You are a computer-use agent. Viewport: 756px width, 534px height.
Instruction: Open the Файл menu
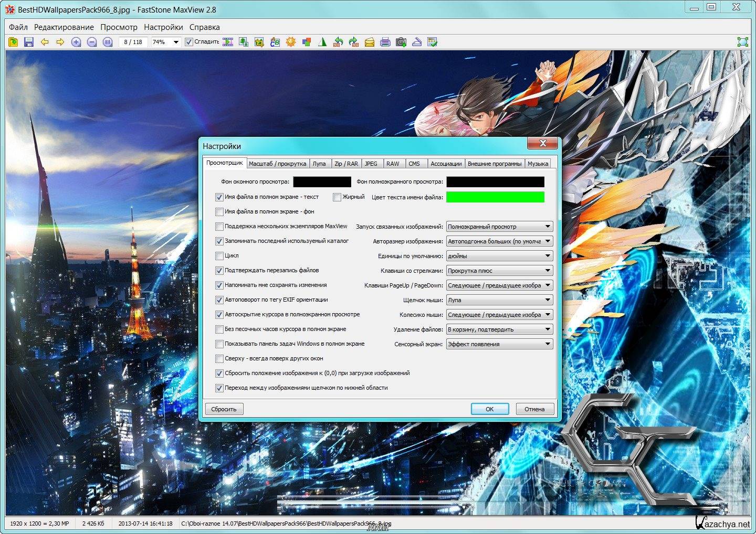click(18, 27)
